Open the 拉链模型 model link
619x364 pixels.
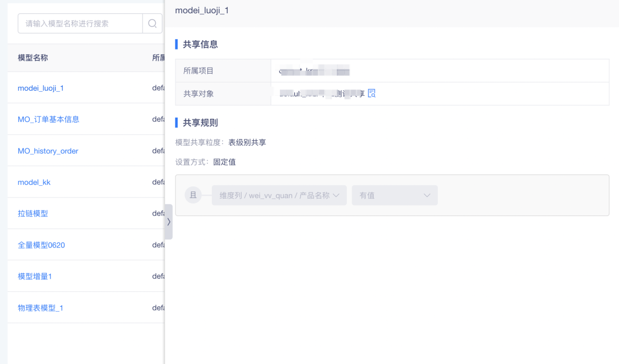point(33,213)
